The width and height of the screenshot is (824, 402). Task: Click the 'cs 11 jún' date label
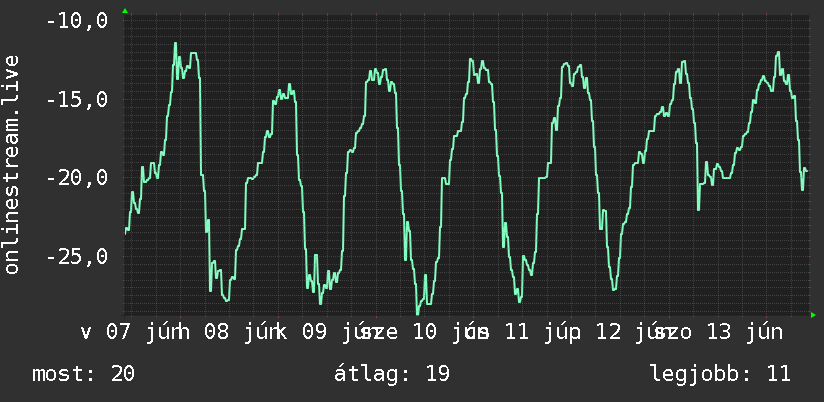522,332
